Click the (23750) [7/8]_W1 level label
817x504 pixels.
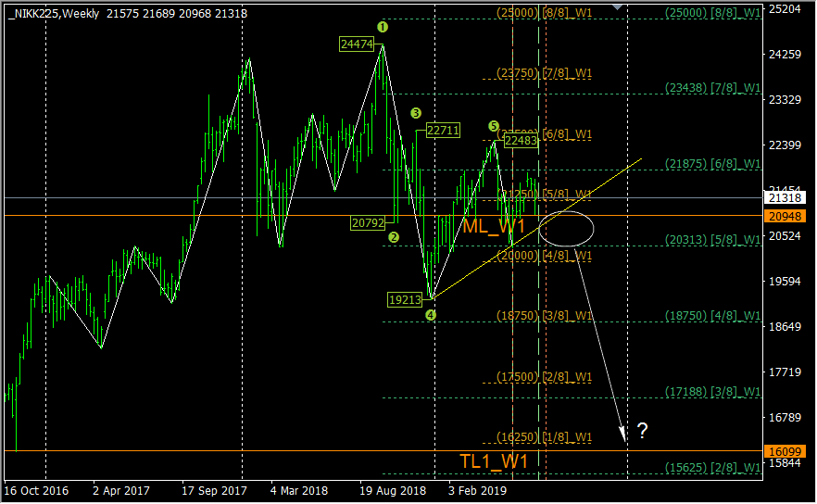[544, 73]
